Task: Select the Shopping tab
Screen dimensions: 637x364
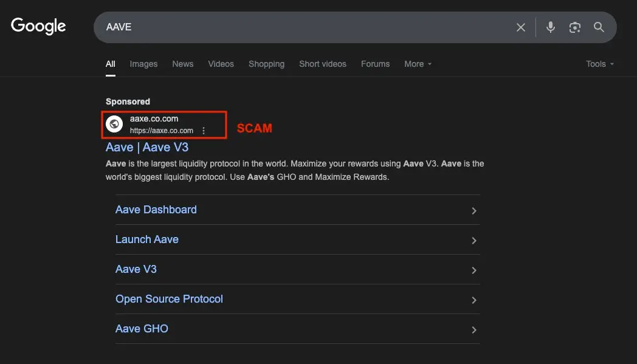Action: click(x=266, y=64)
